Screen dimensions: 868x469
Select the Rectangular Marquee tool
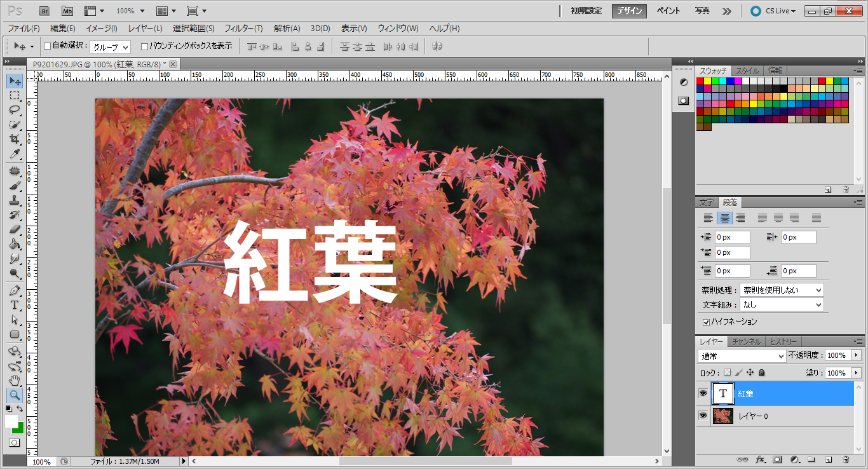point(15,96)
